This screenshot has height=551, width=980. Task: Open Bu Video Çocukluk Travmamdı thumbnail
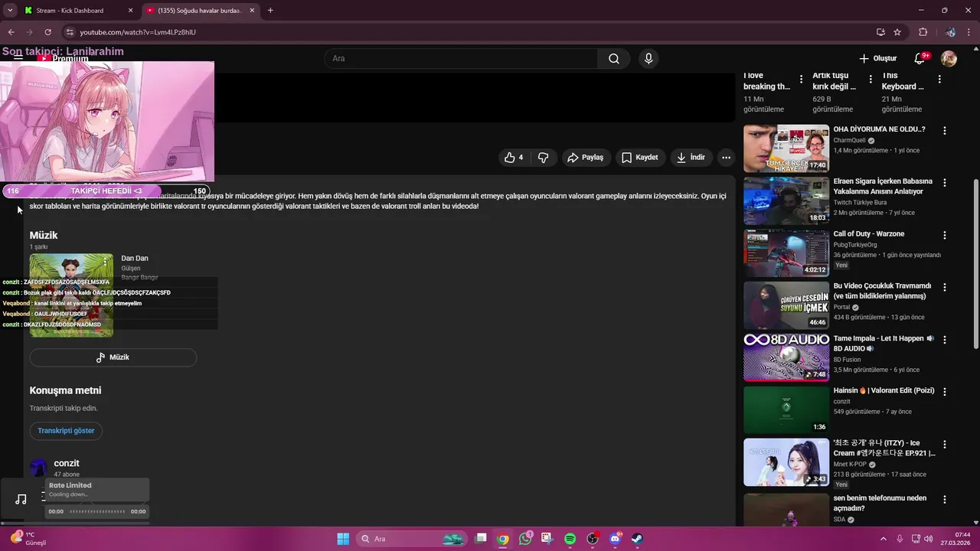(x=786, y=305)
